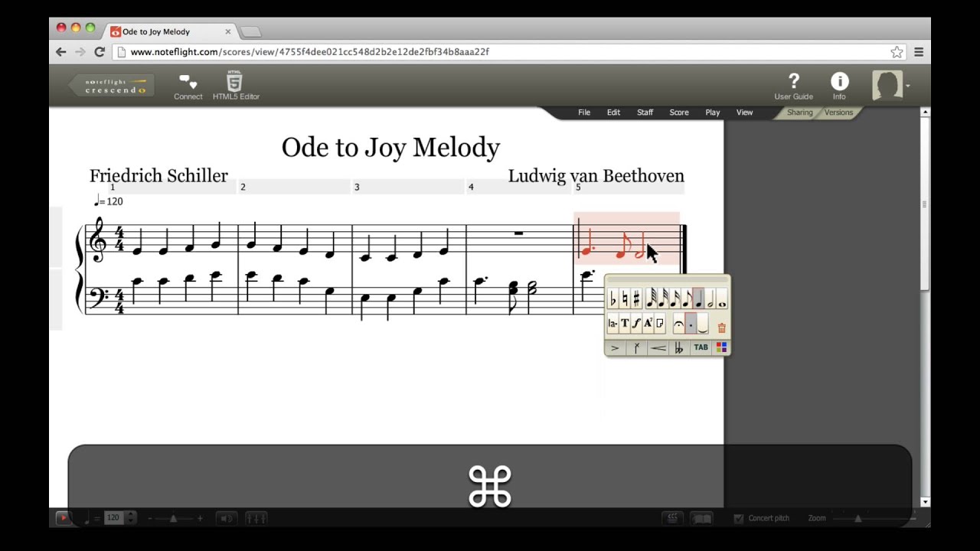
Task: Switch to the Versions tab
Action: 838,112
